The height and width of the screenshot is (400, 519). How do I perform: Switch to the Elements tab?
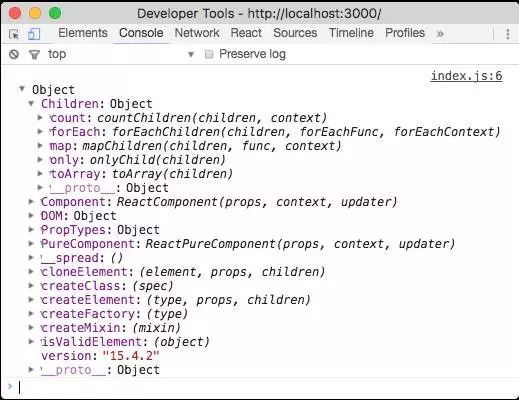click(x=83, y=33)
